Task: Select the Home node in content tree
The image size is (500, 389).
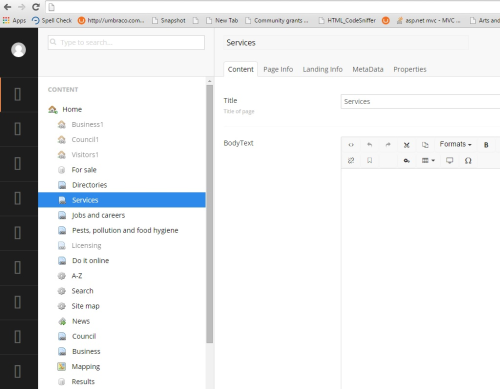Action: point(72,109)
